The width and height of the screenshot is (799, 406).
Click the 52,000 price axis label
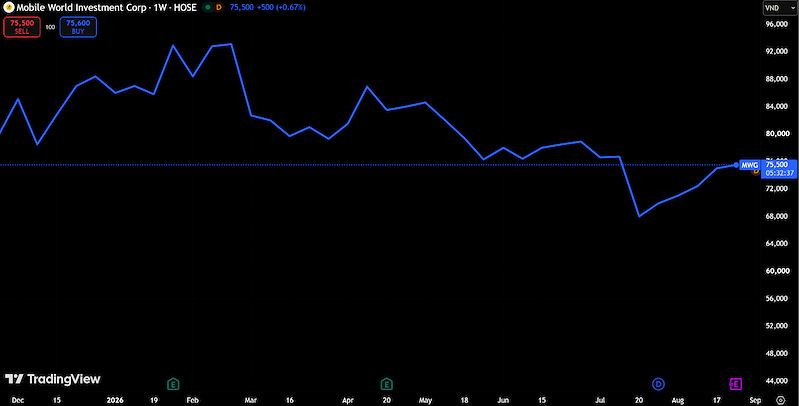pos(776,326)
